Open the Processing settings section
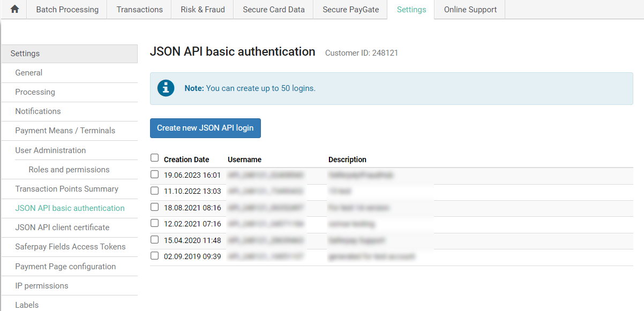The image size is (644, 311). [35, 92]
